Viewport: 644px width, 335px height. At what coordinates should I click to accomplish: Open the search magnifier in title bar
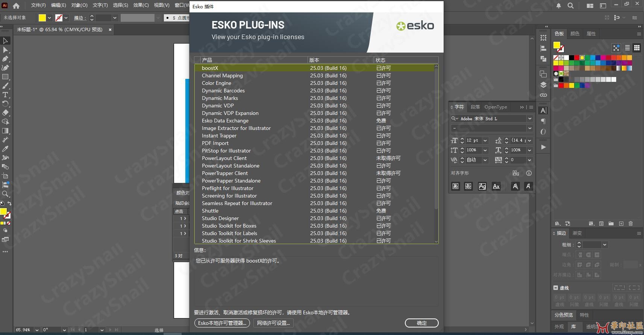571,6
